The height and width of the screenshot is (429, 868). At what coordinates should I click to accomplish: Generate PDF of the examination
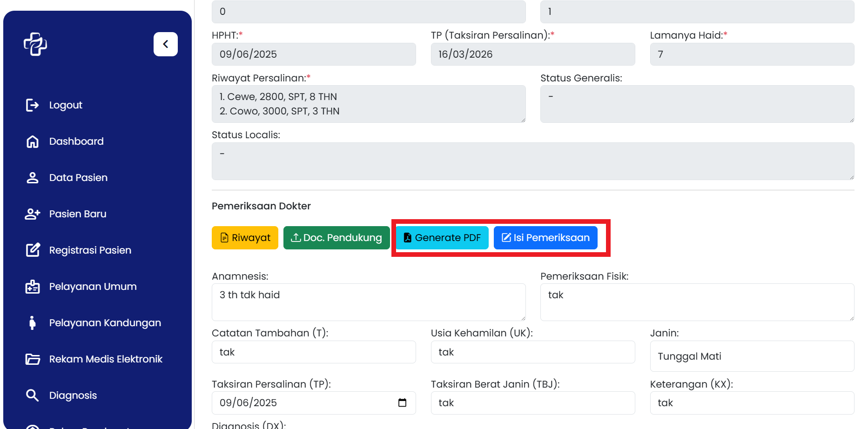click(x=442, y=238)
